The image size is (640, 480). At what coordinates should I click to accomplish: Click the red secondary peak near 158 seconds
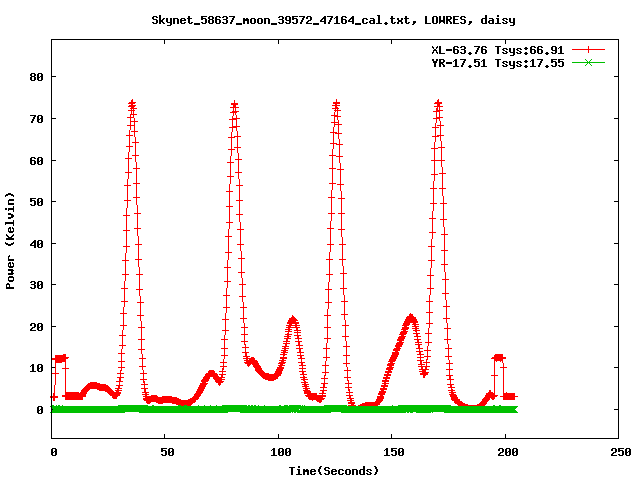tap(411, 318)
